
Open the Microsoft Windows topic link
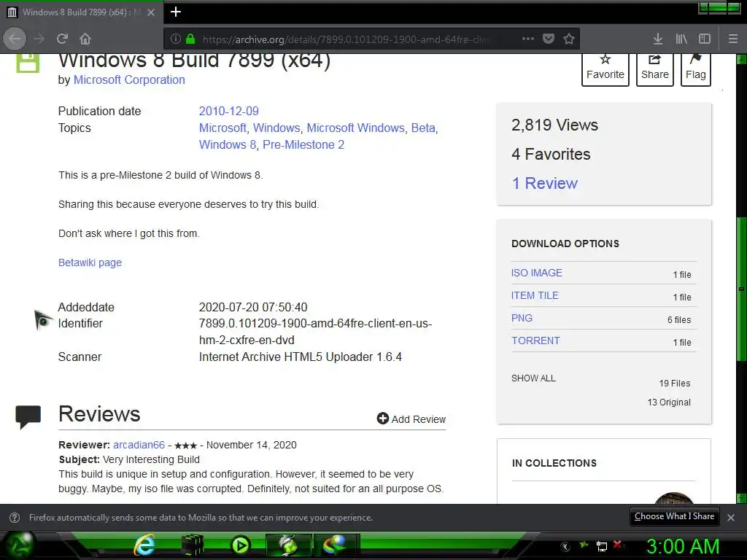(355, 128)
